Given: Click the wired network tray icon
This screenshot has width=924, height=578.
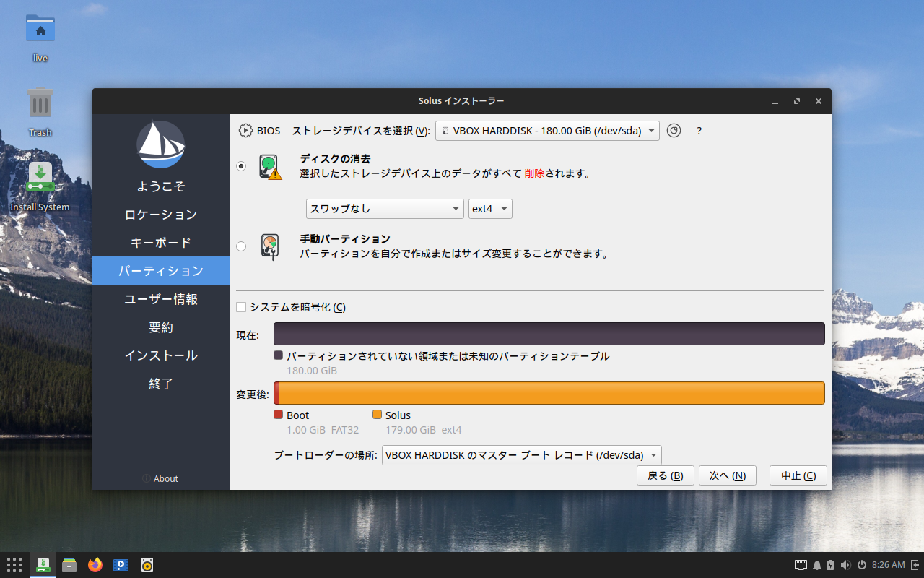Looking at the screenshot, I should pyautogui.click(x=801, y=565).
